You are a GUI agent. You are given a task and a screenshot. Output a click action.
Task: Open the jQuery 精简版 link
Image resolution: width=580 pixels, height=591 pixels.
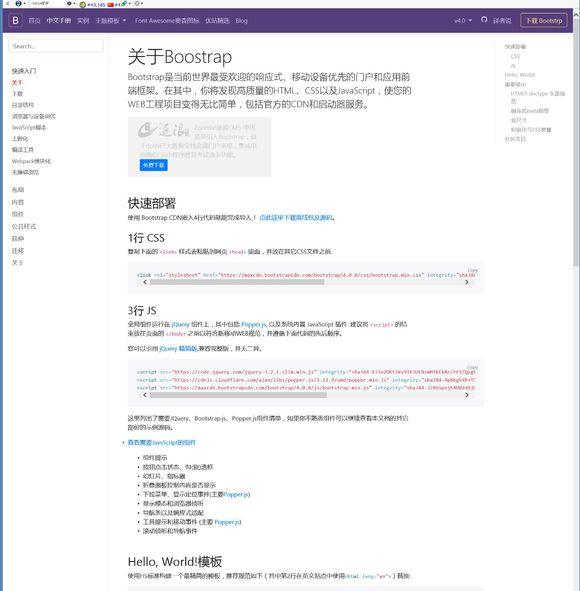click(x=178, y=349)
